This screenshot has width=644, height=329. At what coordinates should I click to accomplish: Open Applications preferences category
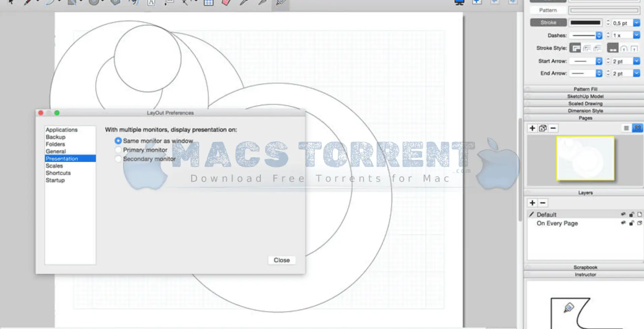click(x=62, y=130)
